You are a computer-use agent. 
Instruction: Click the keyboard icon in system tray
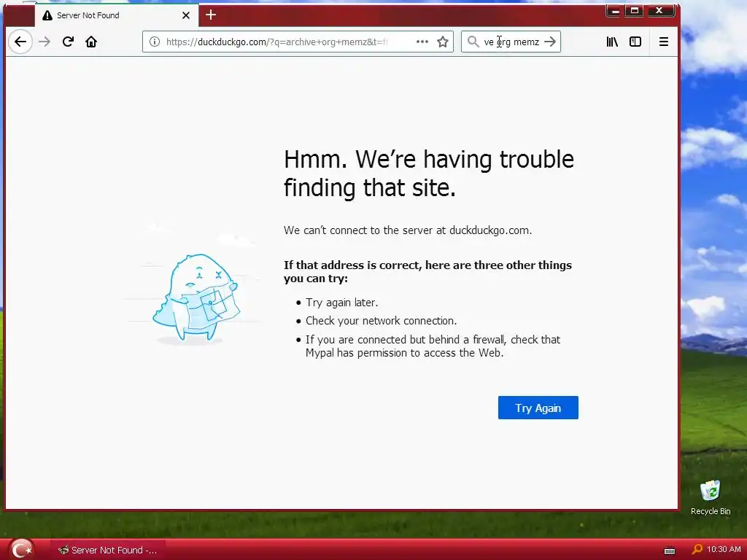(x=670, y=551)
